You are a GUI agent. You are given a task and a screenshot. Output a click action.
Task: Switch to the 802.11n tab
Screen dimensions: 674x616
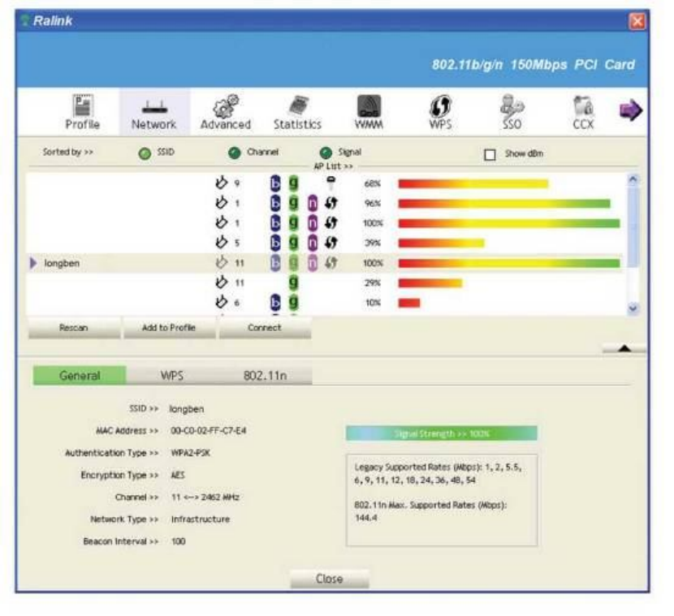point(266,376)
